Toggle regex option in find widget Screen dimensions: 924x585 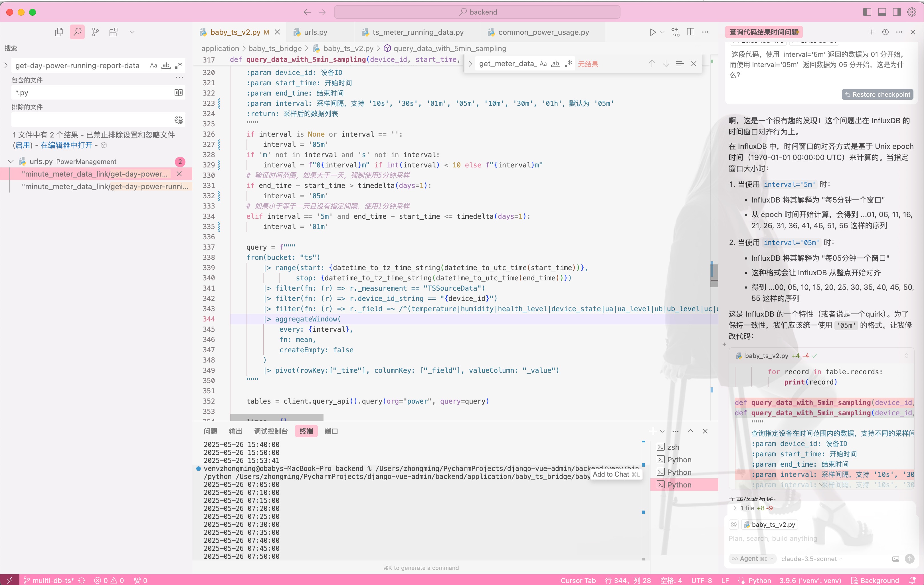568,64
